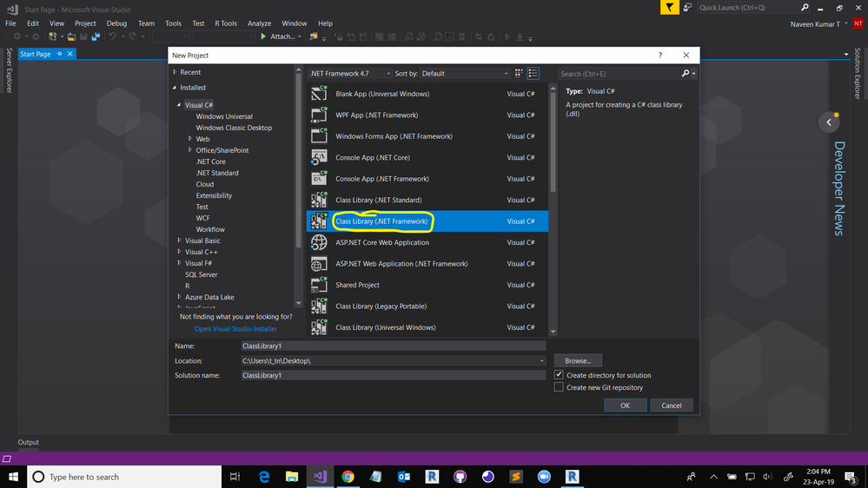Click the feedback filter flag icon

pyautogui.click(x=669, y=7)
